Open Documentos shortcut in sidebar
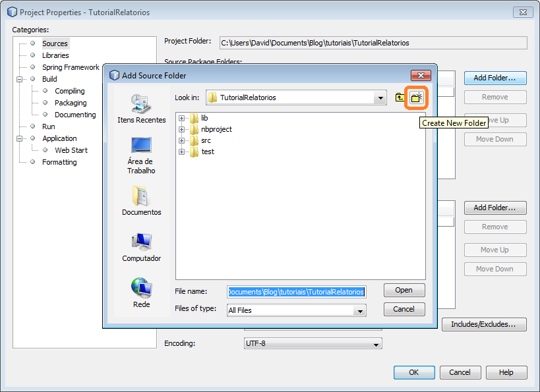Viewport: 540px width, 392px height. pos(141,201)
